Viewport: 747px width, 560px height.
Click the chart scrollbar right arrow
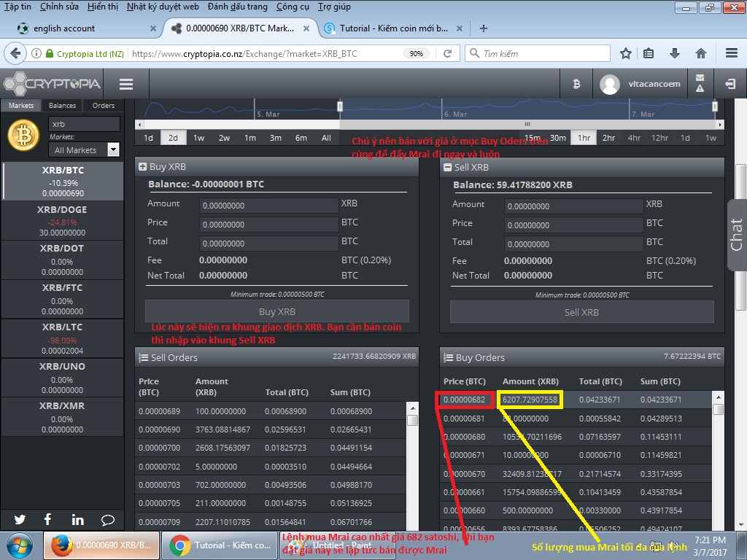(720, 124)
